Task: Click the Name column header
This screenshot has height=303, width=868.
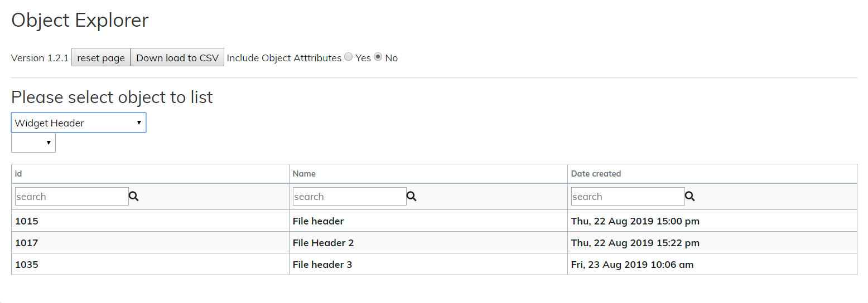Action: click(x=304, y=174)
